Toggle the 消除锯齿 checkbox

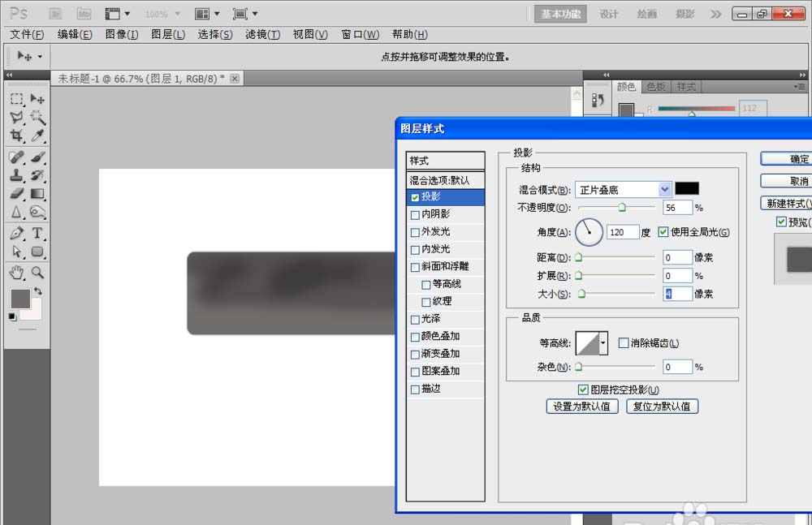tap(624, 343)
